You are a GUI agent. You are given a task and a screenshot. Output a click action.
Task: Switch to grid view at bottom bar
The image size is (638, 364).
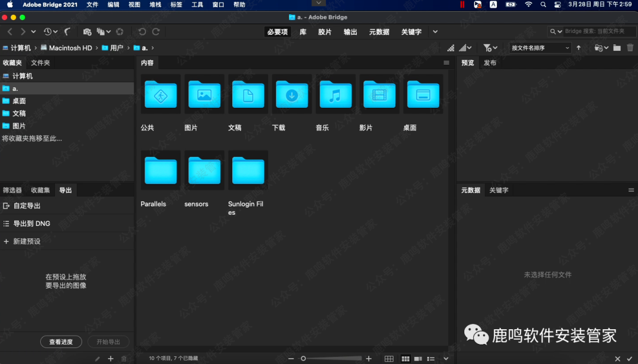click(x=389, y=358)
